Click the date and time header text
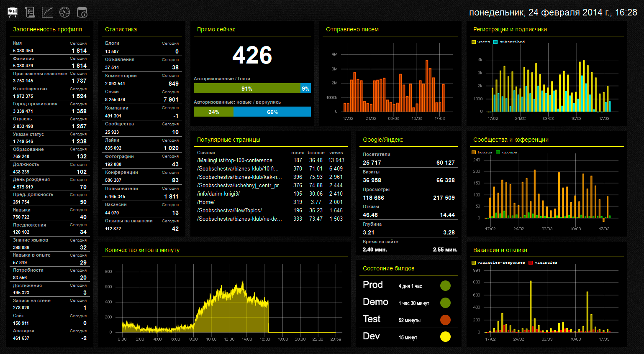 tap(553, 13)
